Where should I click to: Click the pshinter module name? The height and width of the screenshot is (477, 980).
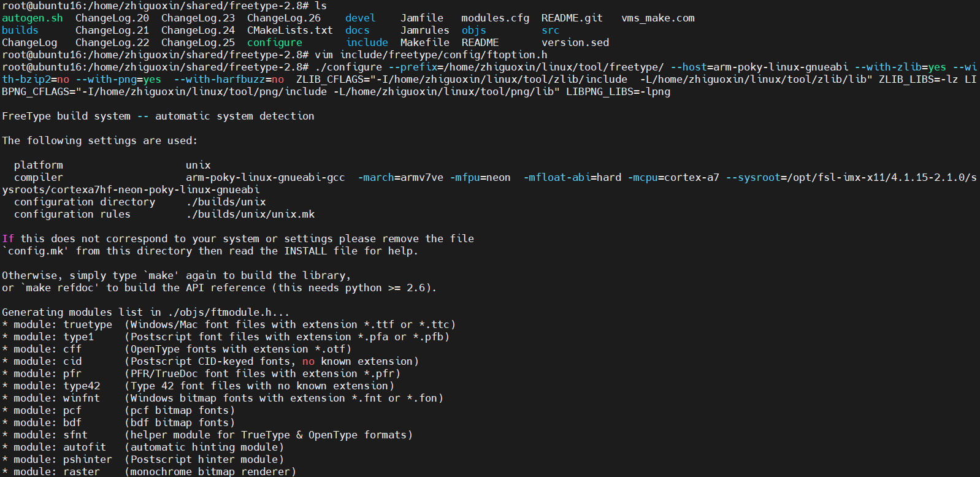click(x=88, y=459)
